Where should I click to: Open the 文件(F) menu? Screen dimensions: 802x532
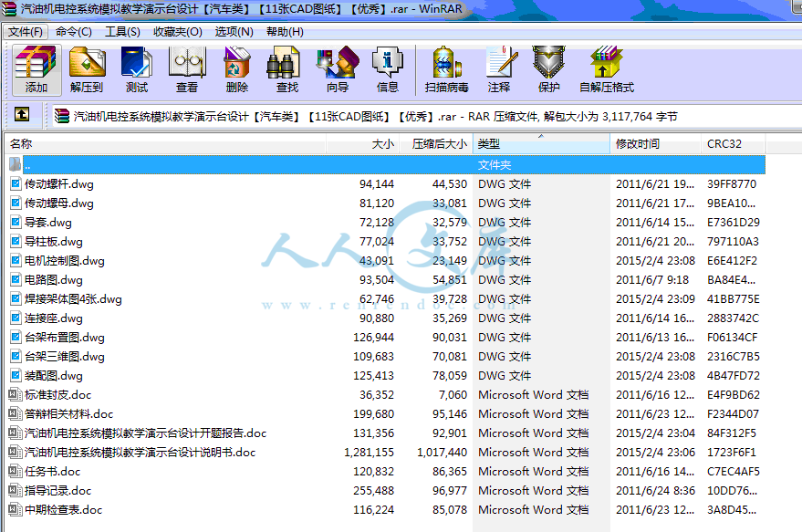click(25, 32)
